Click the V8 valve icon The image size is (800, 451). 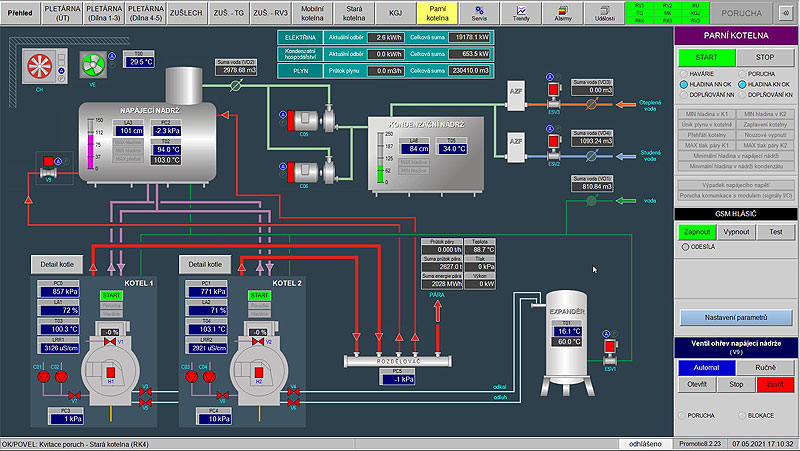point(222,395)
